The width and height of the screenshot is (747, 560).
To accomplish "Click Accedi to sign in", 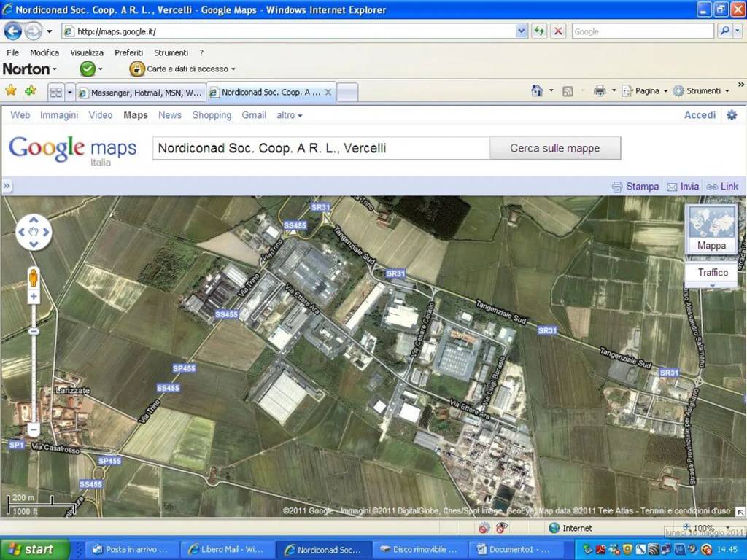I will point(700,114).
